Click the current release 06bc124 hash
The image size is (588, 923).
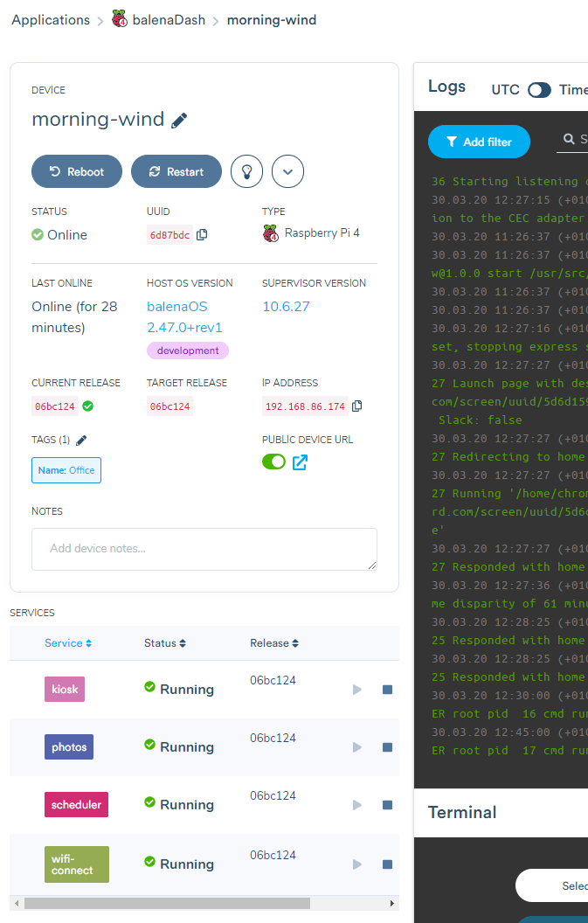pyautogui.click(x=55, y=406)
